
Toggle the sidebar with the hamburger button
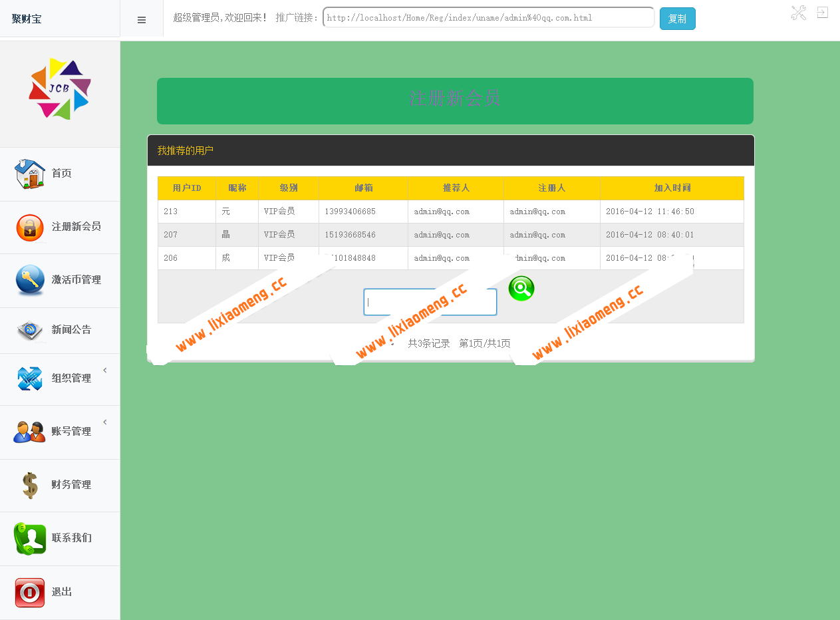(142, 20)
